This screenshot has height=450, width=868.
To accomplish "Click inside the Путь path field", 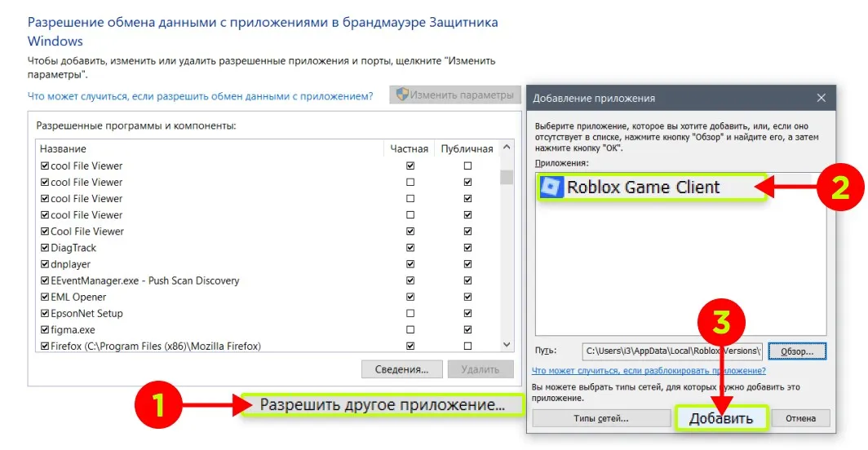I will click(672, 351).
